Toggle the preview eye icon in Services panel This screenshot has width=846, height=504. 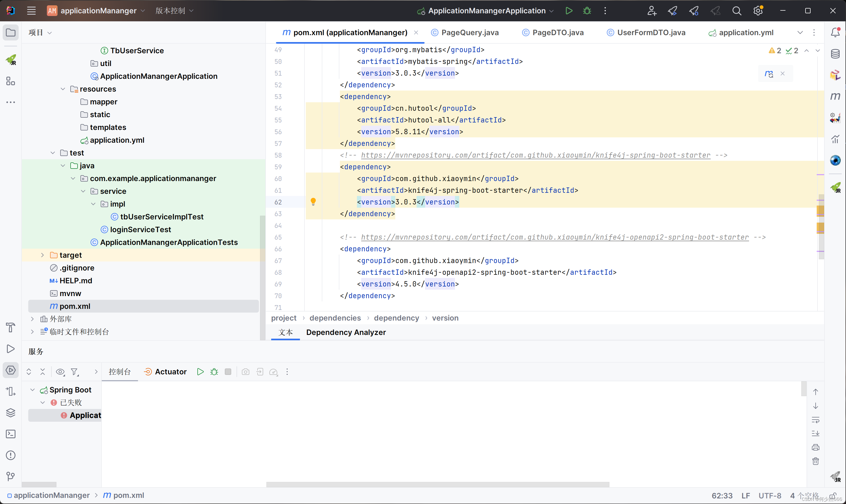click(60, 372)
